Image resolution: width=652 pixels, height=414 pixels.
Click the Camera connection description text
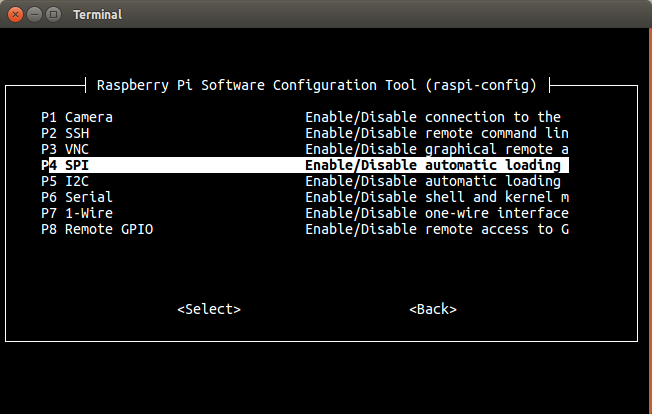coord(433,117)
